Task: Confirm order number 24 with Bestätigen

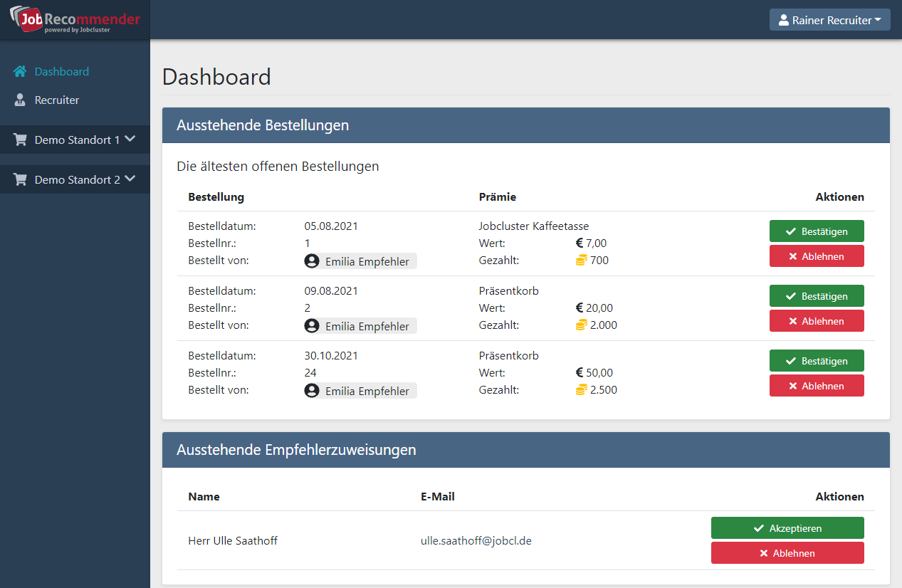Action: (x=816, y=361)
